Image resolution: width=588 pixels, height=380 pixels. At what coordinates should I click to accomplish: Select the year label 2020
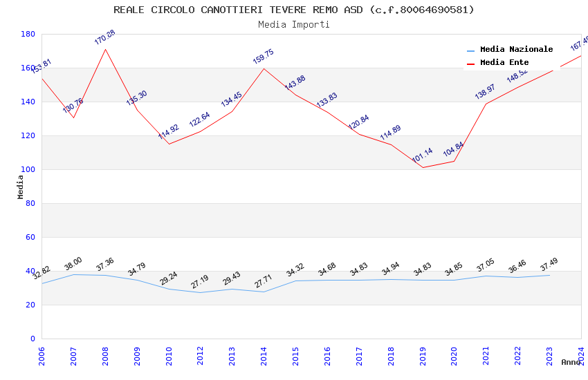tap(454, 356)
